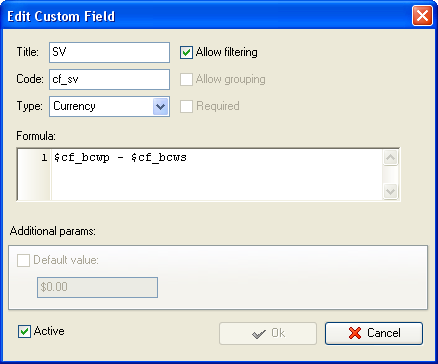Click the Allow grouping checkbox
Viewport: 438px width, 364px height.
pos(186,80)
